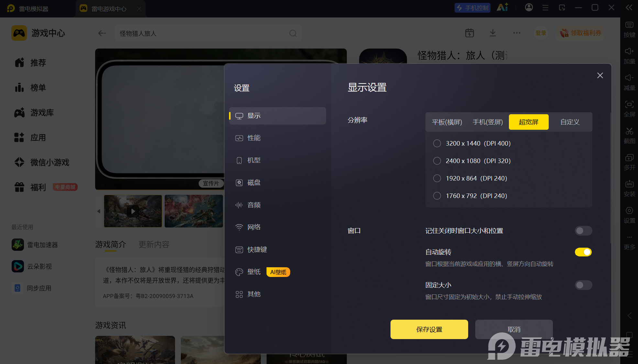Image resolution: width=638 pixels, height=364 pixels.
Task: Click the 保存设置 save button
Action: (429, 329)
